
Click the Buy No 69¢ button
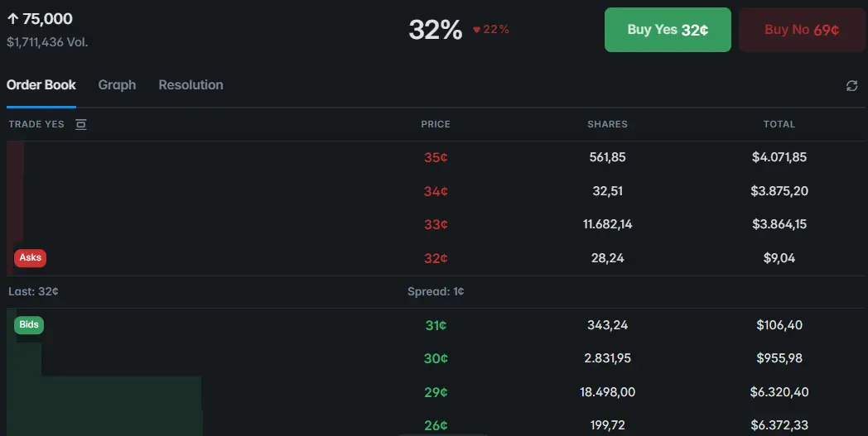coord(801,30)
